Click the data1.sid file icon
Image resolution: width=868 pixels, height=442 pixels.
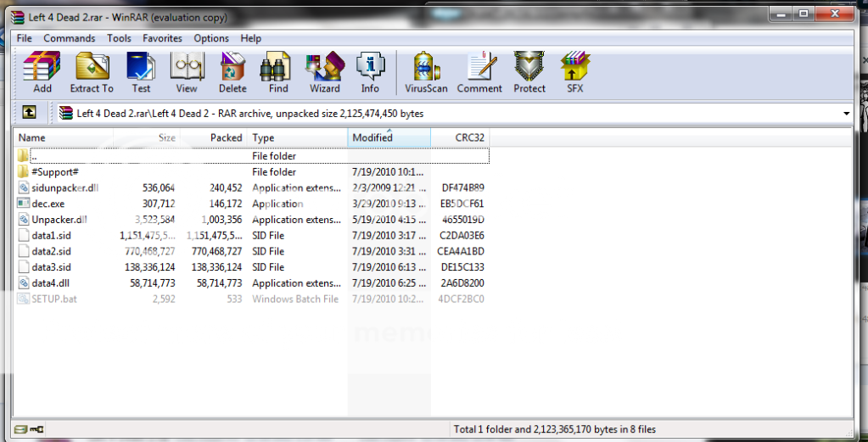coord(23,235)
